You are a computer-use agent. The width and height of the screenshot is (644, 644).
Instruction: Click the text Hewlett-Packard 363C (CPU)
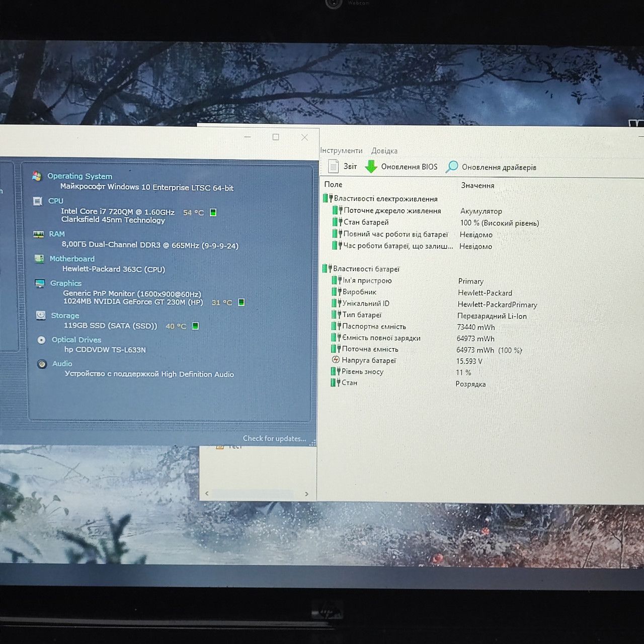pyautogui.click(x=114, y=269)
